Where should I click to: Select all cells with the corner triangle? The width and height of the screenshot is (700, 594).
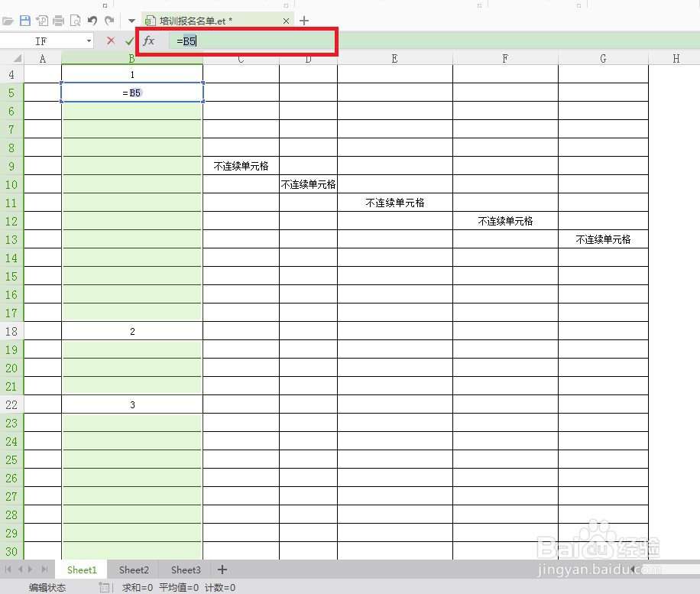tap(17, 58)
